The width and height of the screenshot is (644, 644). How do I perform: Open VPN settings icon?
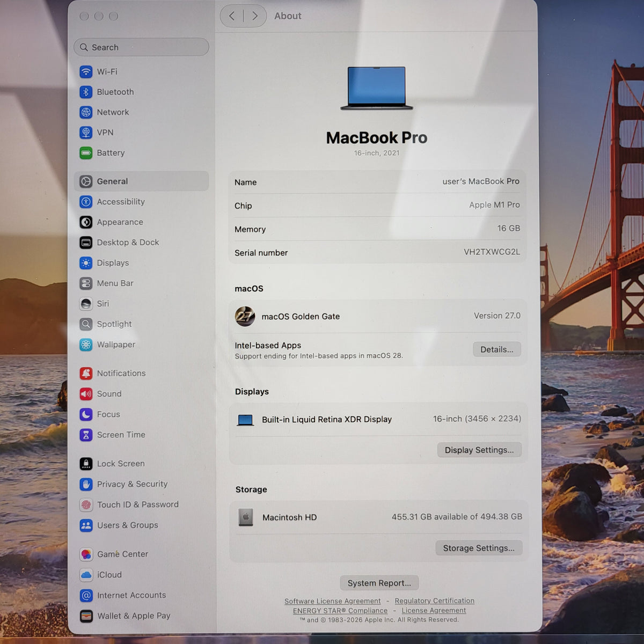[86, 133]
